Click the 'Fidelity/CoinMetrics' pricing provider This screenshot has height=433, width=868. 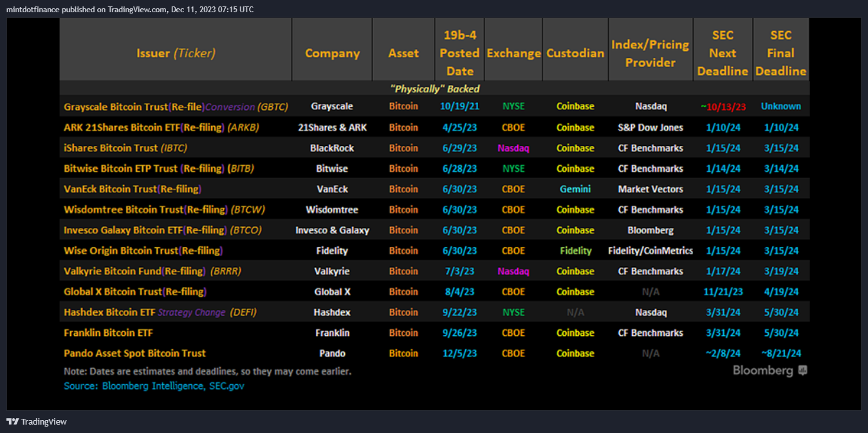tap(651, 251)
